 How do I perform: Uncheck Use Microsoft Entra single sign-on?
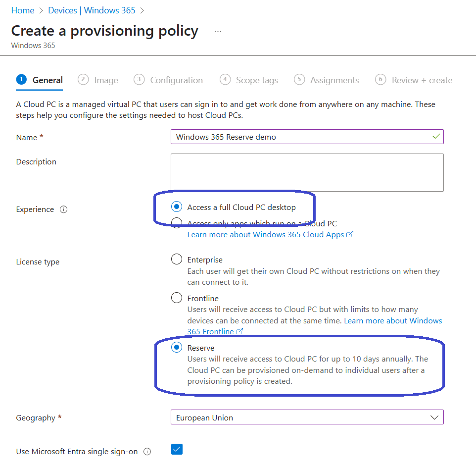(x=177, y=450)
